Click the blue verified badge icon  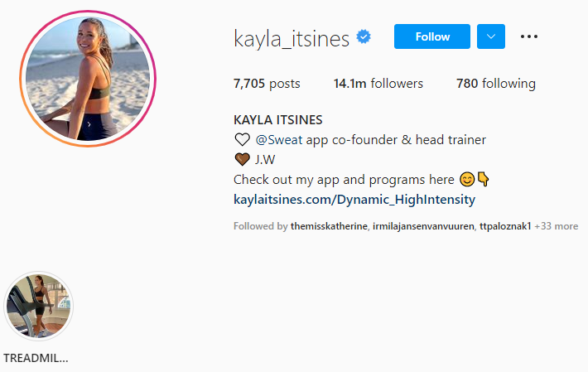click(364, 36)
